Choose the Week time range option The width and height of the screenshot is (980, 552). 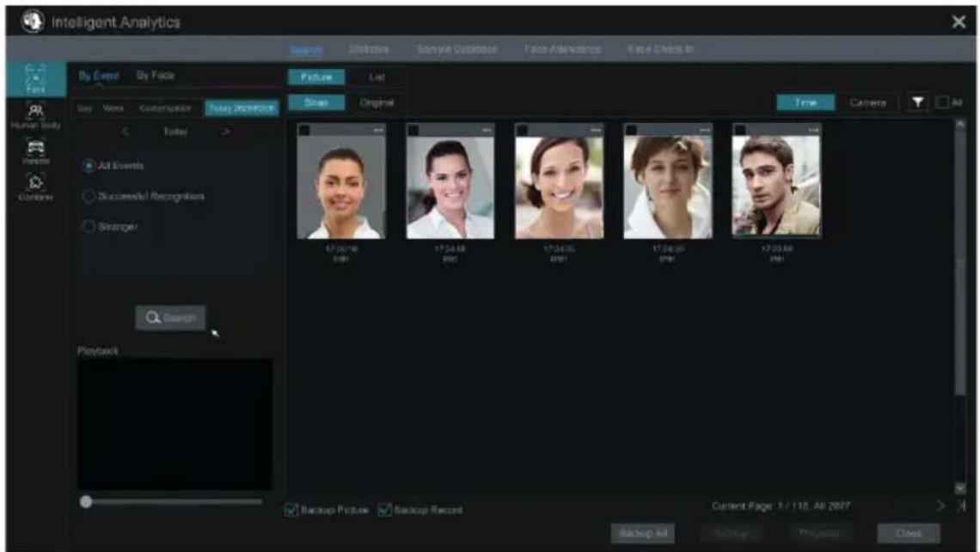113,108
